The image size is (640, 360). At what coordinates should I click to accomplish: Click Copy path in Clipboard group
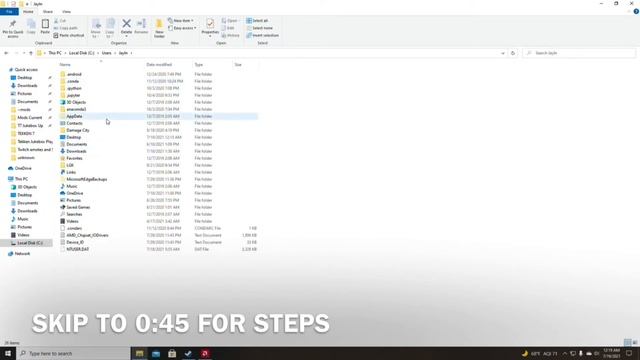(66, 28)
